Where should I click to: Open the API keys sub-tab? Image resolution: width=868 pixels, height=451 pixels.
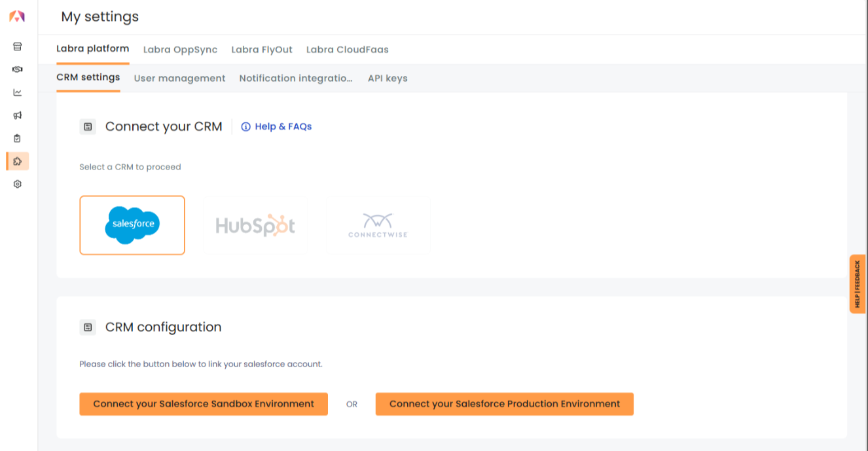[x=388, y=79]
